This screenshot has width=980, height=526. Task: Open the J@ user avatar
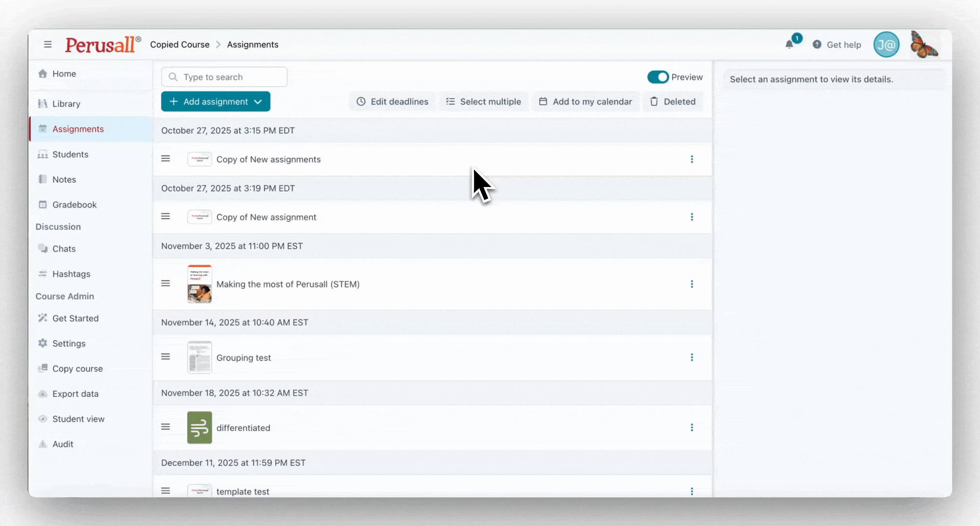pyautogui.click(x=886, y=45)
